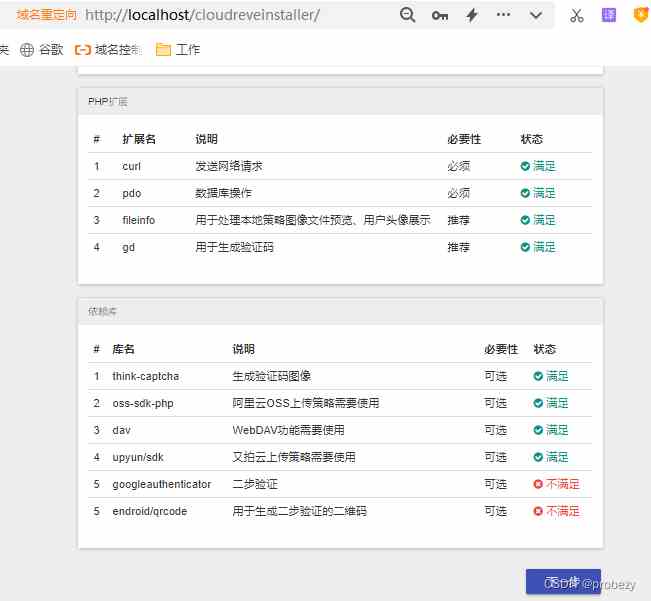651x601 pixels.
Task: Open the 谷歌 bookmark
Action: pos(42,50)
